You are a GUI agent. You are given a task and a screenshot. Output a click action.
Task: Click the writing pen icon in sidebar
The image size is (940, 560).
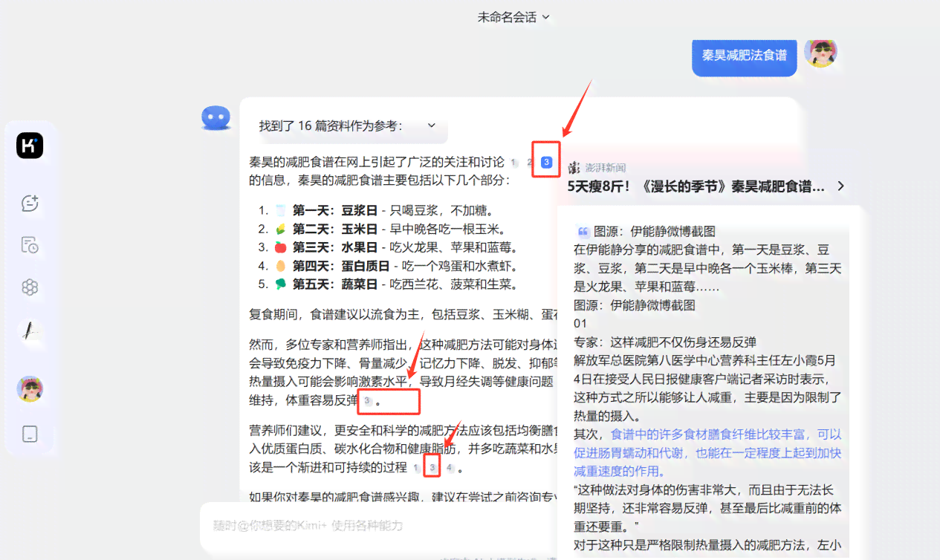coord(30,331)
